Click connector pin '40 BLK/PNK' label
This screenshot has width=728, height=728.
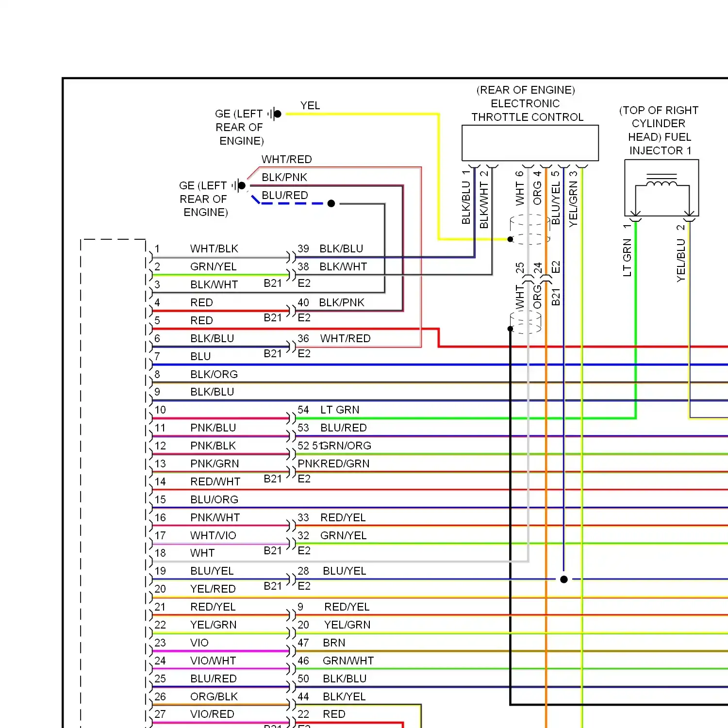click(x=331, y=302)
